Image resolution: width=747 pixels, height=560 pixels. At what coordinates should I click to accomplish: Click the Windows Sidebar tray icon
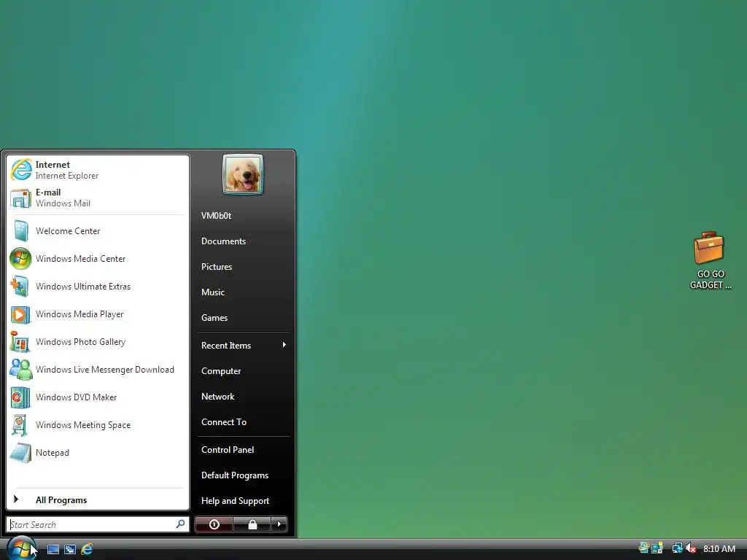pyautogui.click(x=657, y=548)
